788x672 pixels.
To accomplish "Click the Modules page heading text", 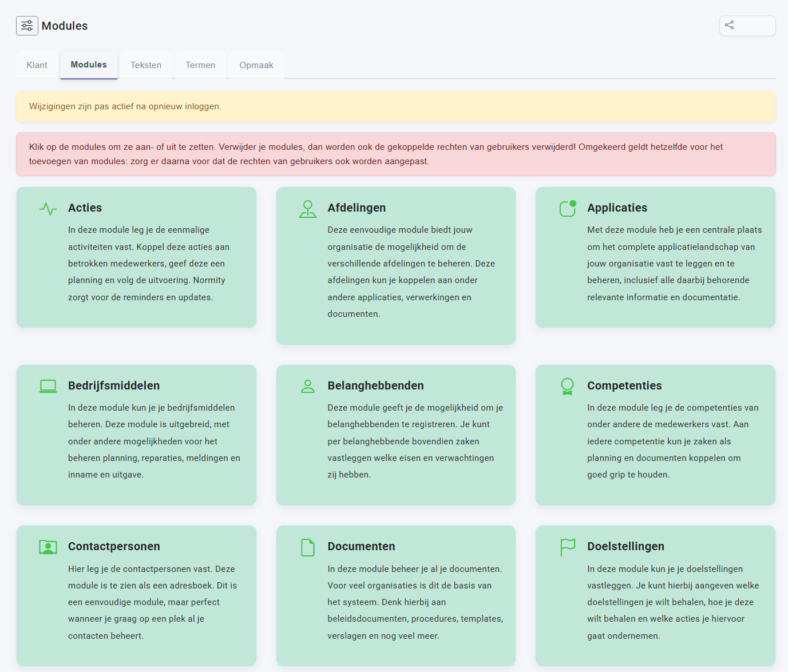I will (x=65, y=26).
